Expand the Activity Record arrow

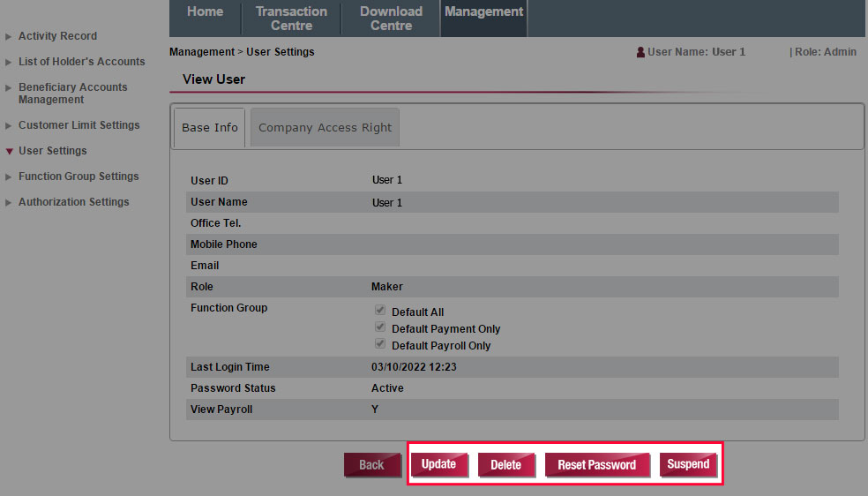point(8,36)
